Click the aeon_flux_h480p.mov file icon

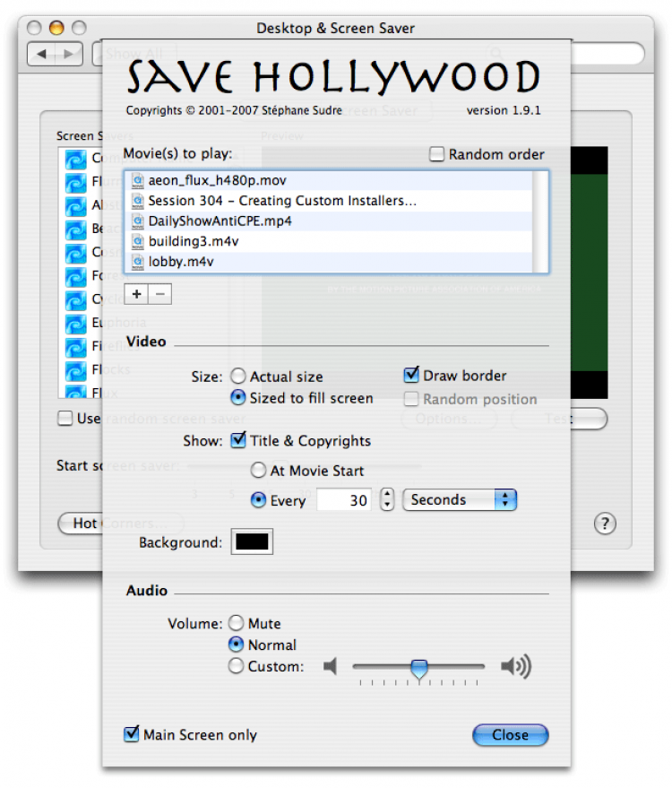pyautogui.click(x=138, y=180)
